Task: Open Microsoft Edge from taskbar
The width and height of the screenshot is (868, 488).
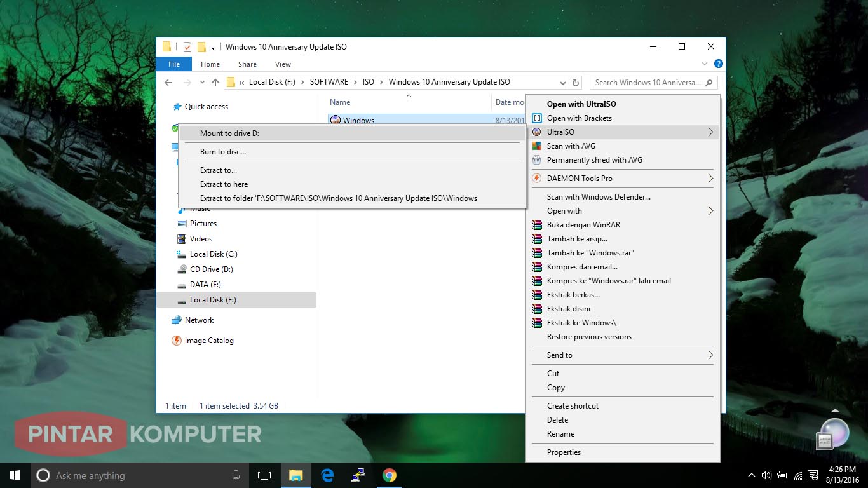Action: click(327, 475)
